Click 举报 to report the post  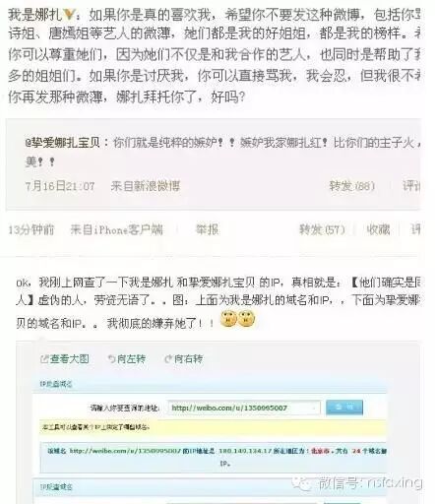(207, 229)
